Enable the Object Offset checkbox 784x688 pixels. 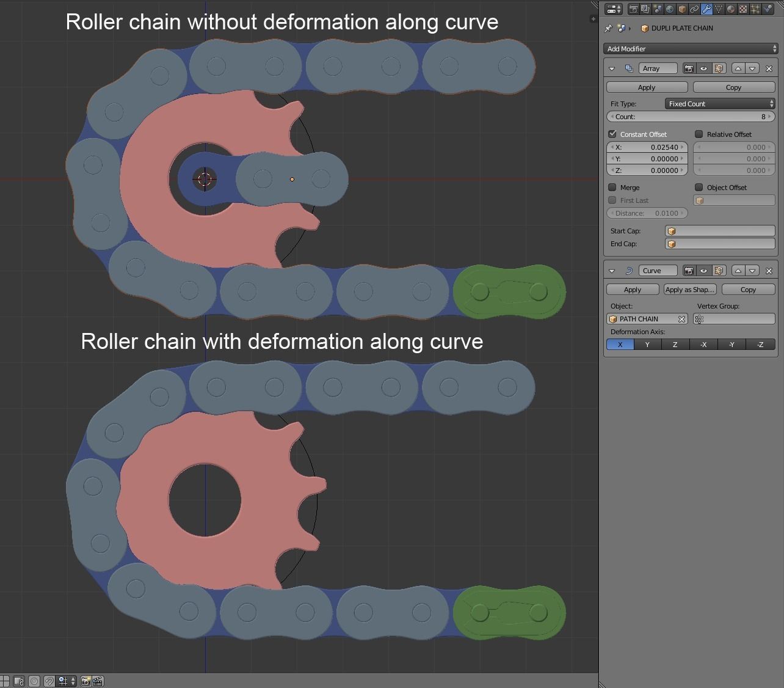[x=699, y=188]
